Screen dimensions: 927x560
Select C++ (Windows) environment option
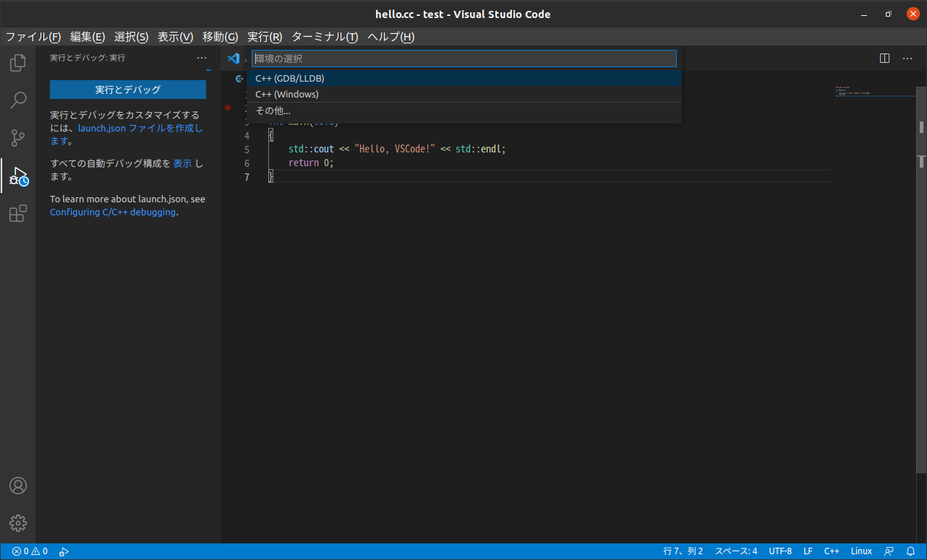point(464,94)
